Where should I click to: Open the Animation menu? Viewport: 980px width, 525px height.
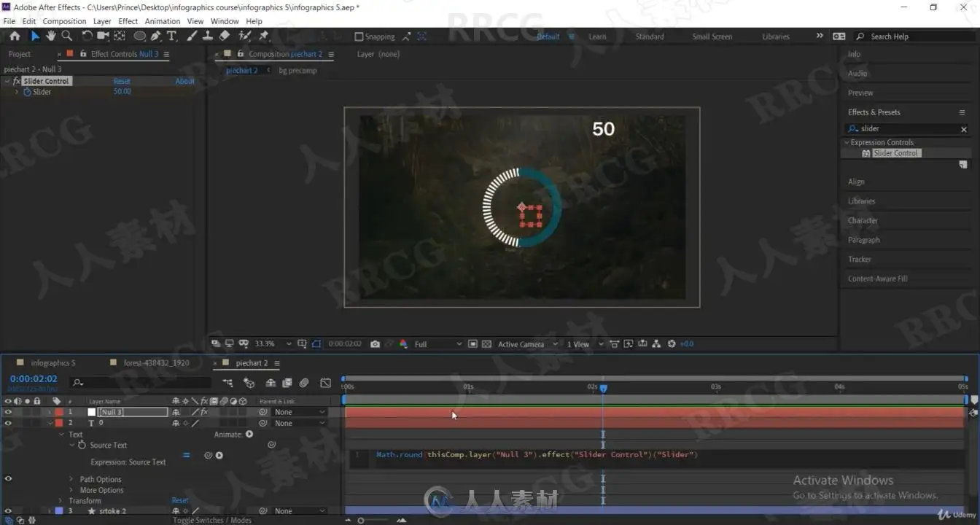point(163,21)
